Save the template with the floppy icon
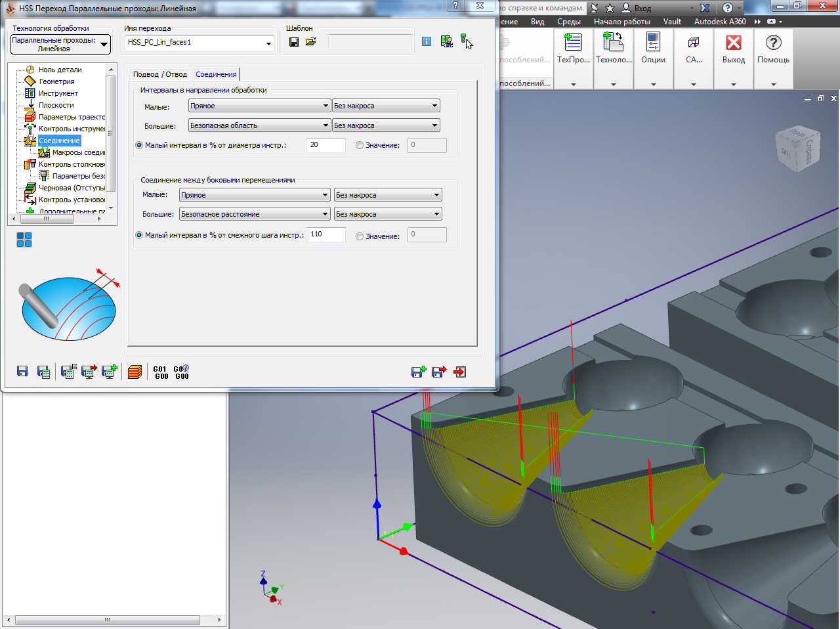Screen dimensions: 840x629 tap(294, 42)
